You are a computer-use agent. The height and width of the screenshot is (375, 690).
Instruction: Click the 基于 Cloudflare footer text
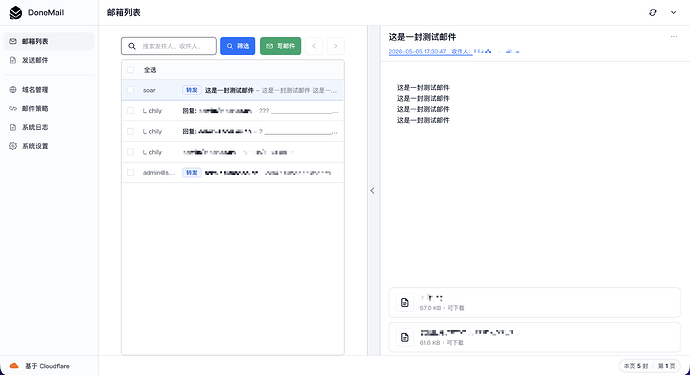pos(48,366)
